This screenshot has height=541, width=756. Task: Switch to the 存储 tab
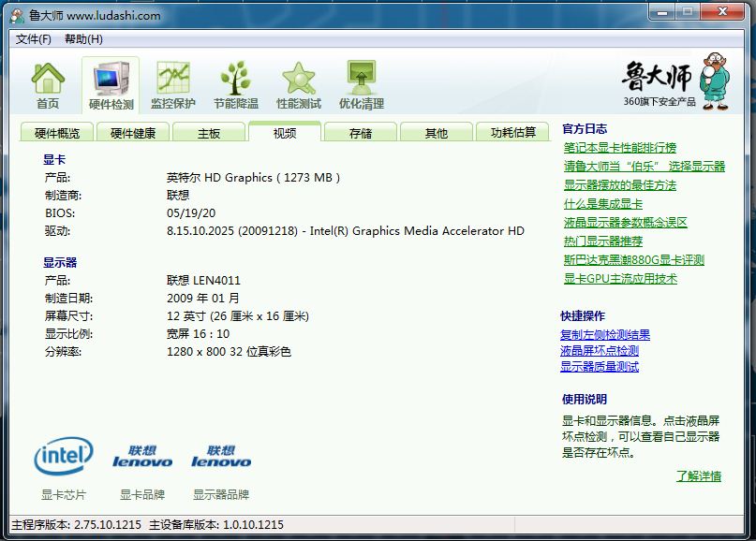point(361,133)
